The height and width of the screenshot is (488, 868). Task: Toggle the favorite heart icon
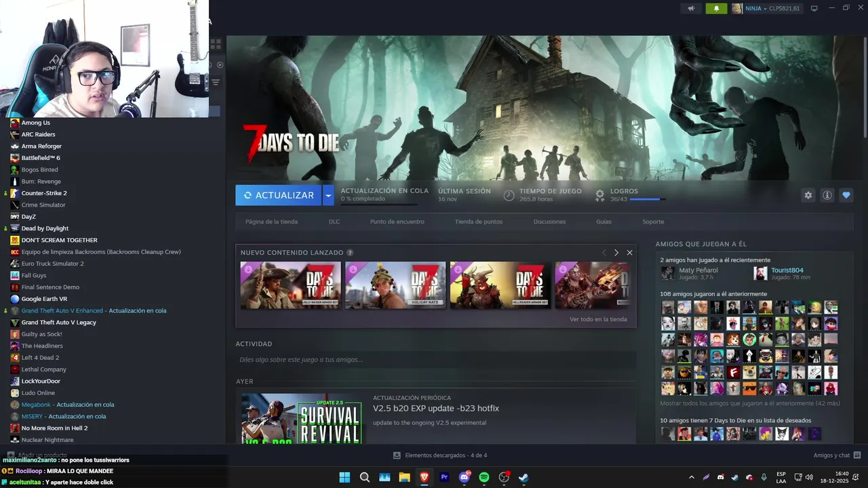tap(846, 195)
